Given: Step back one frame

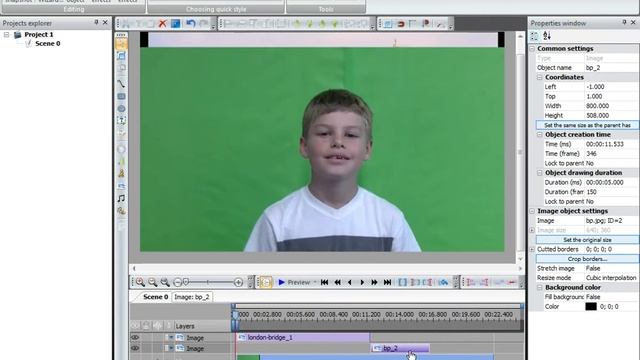Looking at the screenshot, I should (x=349, y=282).
